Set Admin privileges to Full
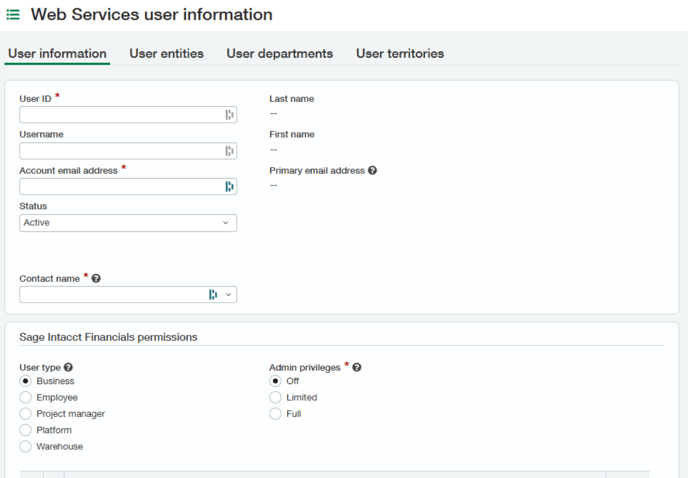Viewport: 688px width, 478px height. click(275, 413)
